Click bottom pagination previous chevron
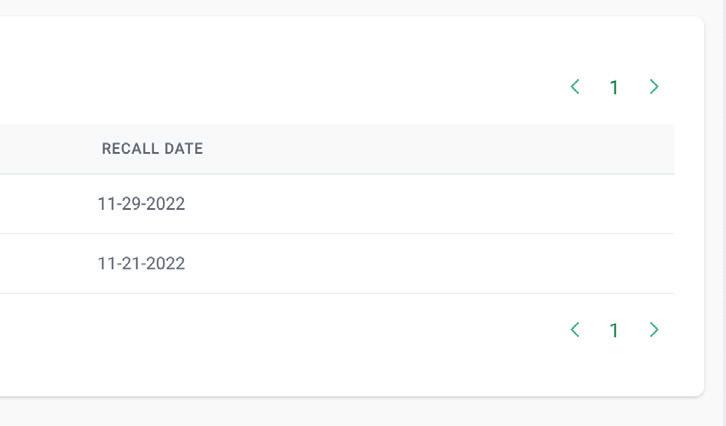726x426 pixels. 575,330
